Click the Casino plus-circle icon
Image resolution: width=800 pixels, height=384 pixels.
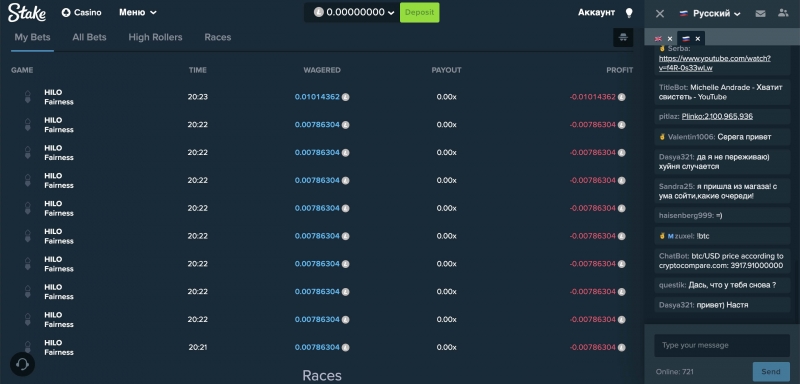coord(66,13)
